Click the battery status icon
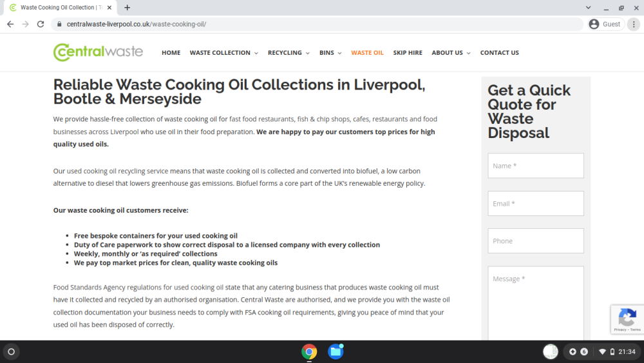 click(x=612, y=352)
